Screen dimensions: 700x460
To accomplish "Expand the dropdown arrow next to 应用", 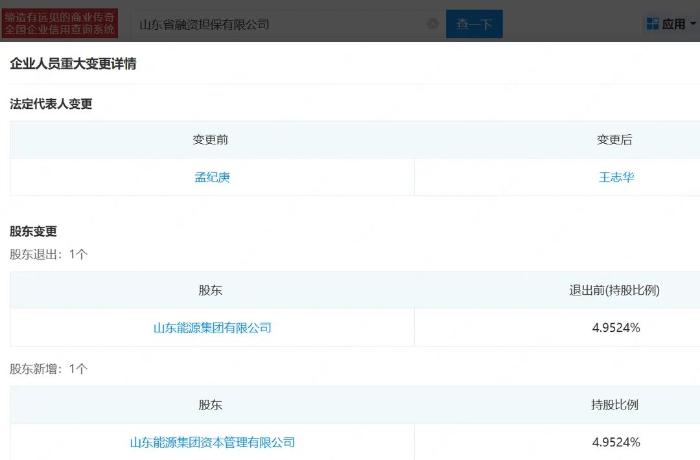I will tap(692, 25).
